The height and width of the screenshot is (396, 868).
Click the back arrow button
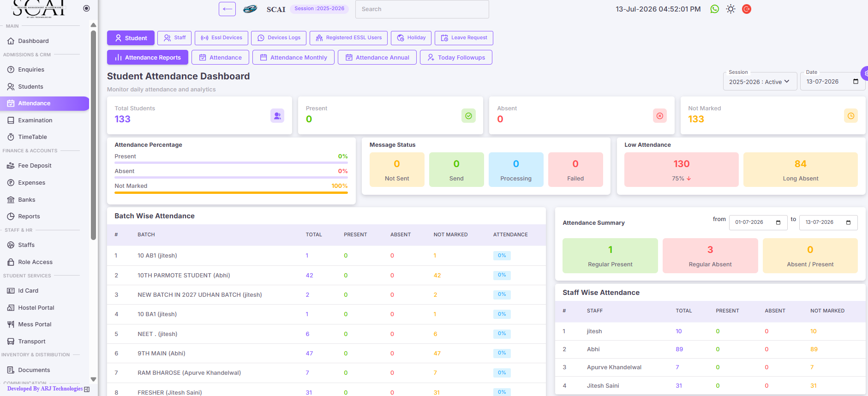coord(227,9)
